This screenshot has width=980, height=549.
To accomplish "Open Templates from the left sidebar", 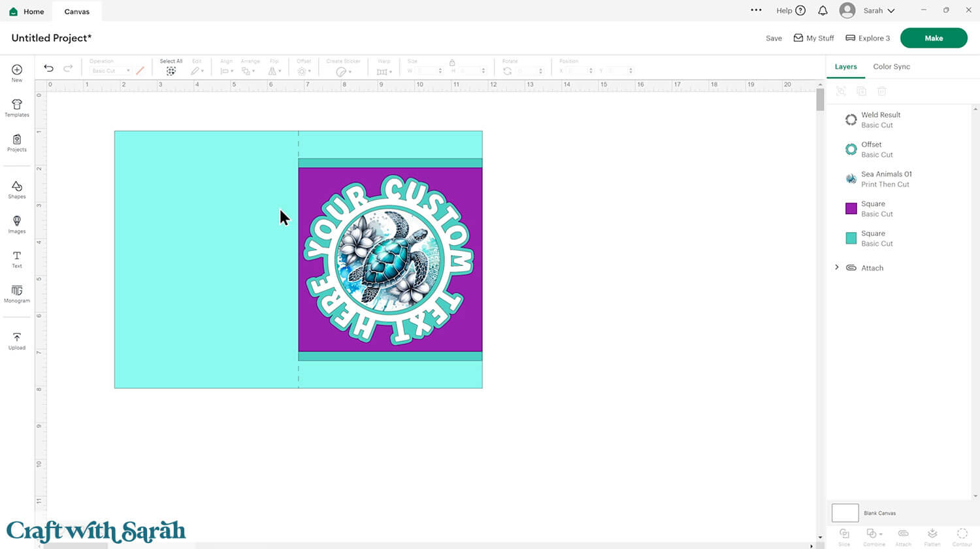I will pyautogui.click(x=17, y=108).
